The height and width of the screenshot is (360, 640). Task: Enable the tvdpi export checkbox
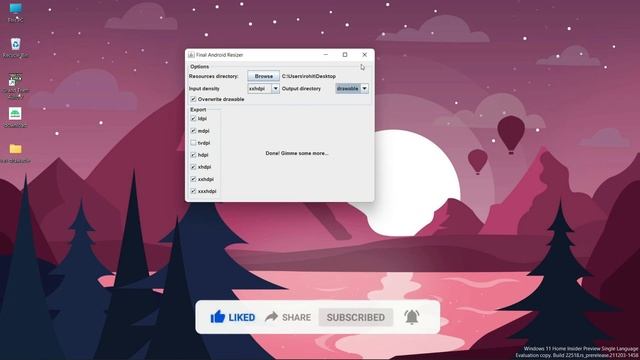193,143
